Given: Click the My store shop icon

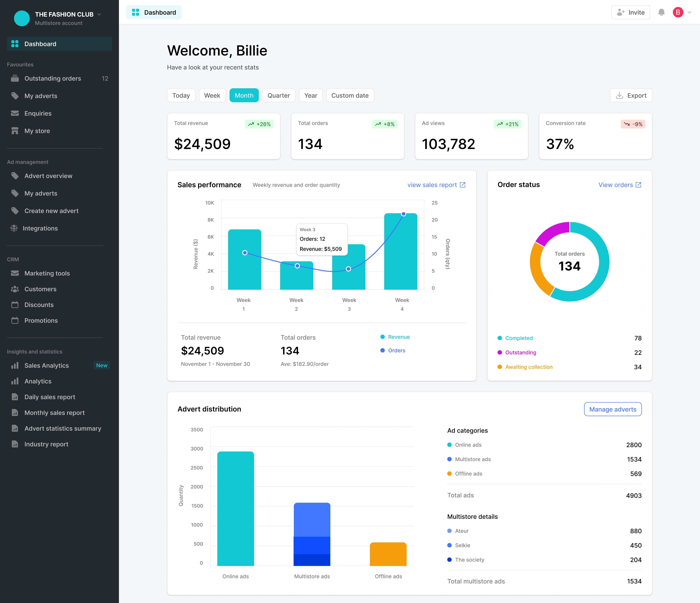Looking at the screenshot, I should 15,131.
